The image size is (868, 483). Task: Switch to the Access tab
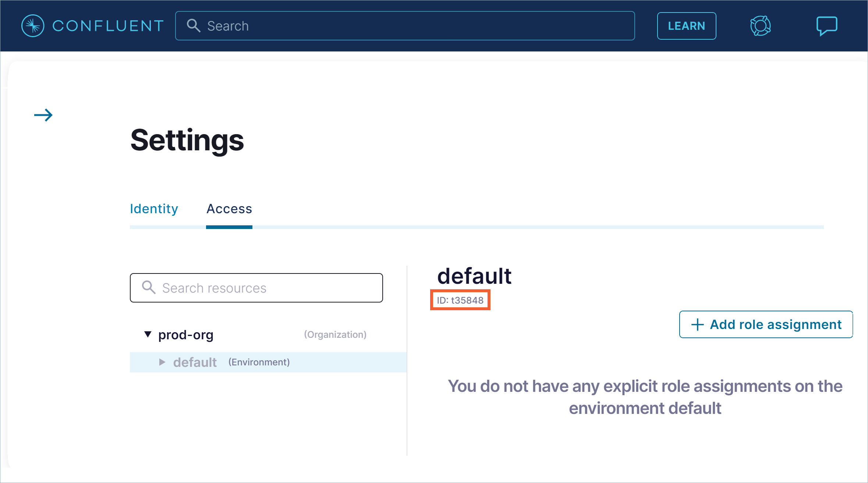tap(229, 208)
